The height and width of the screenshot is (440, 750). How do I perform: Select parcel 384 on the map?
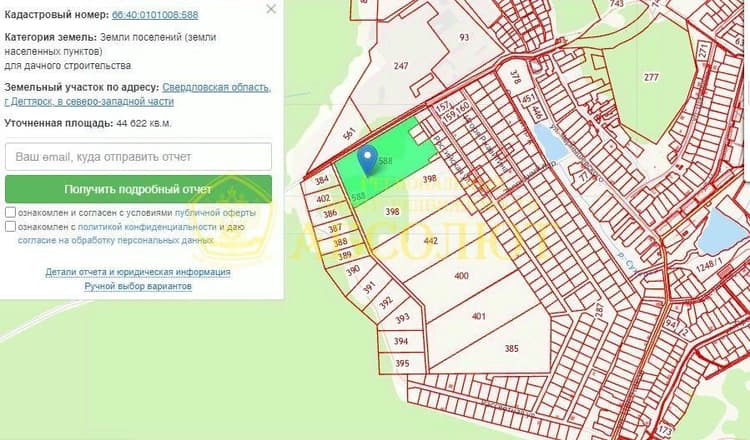pos(322,180)
